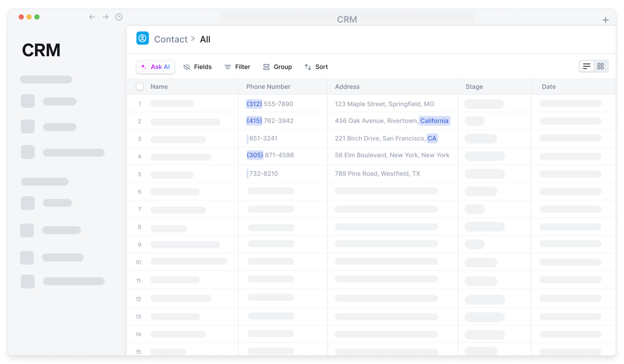Click the Phone Number column header
624x364 pixels.
coord(268,87)
